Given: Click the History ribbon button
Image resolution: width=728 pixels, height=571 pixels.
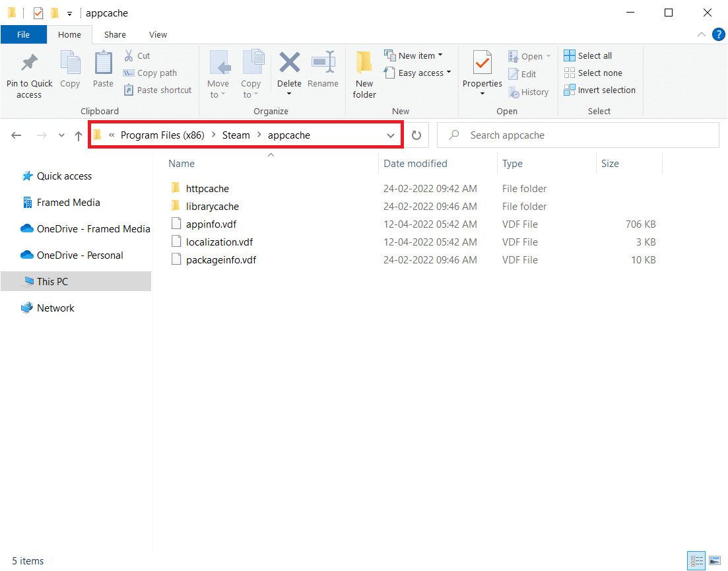Looking at the screenshot, I should pos(529,92).
